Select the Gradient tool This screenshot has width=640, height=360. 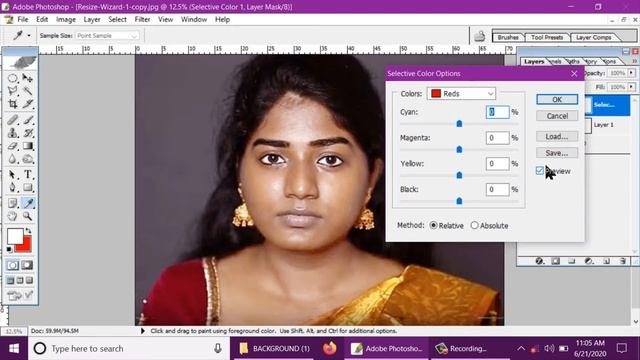tap(28, 146)
